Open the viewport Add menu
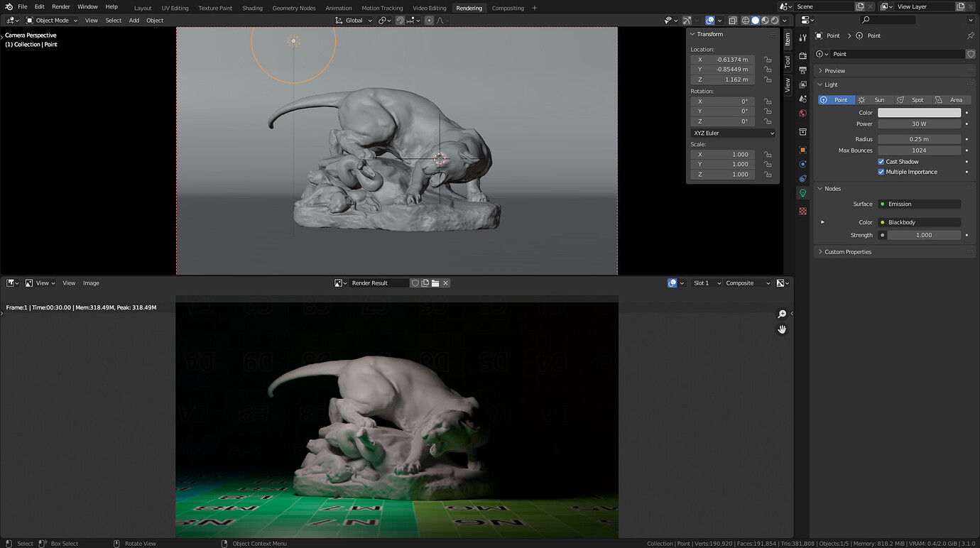The image size is (980, 548). point(134,21)
